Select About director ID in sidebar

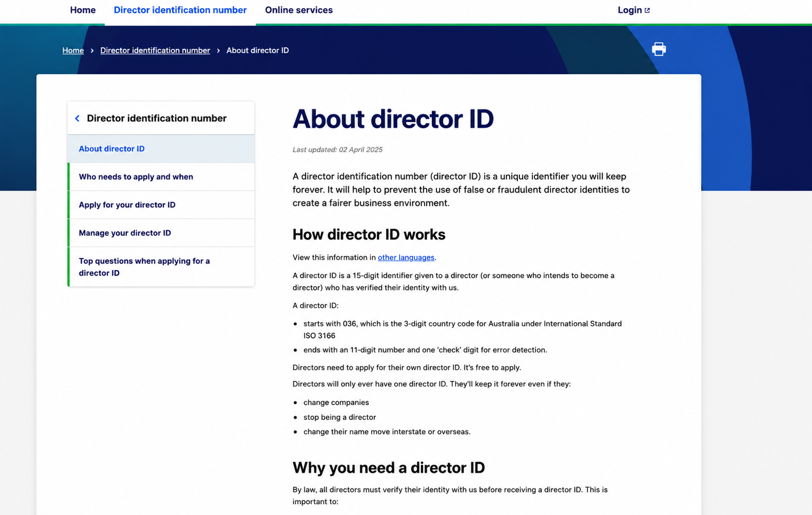pos(161,149)
